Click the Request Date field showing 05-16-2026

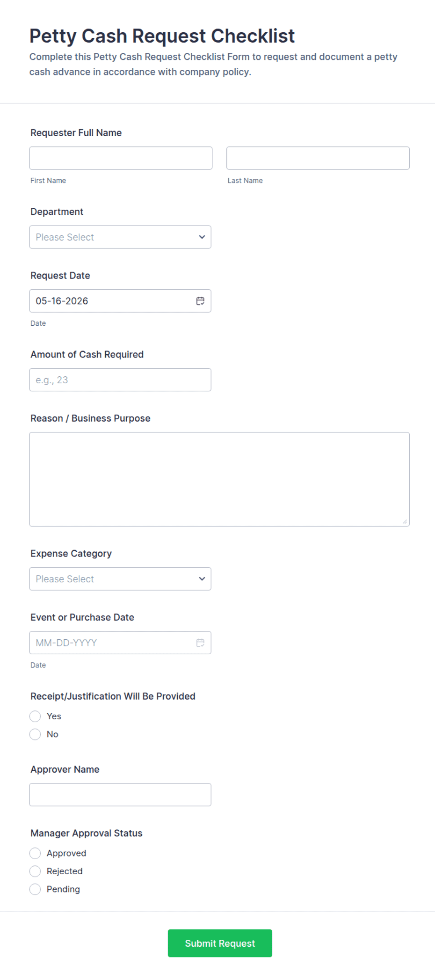click(x=120, y=301)
